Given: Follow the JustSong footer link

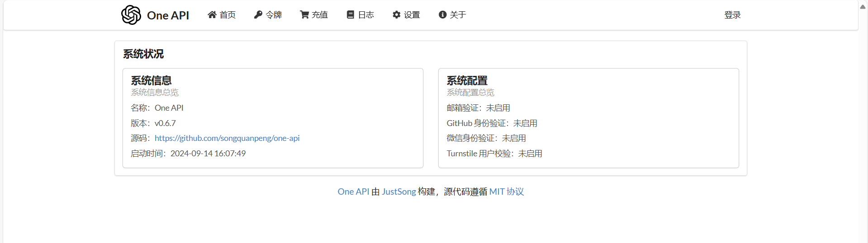Looking at the screenshot, I should (x=399, y=192).
